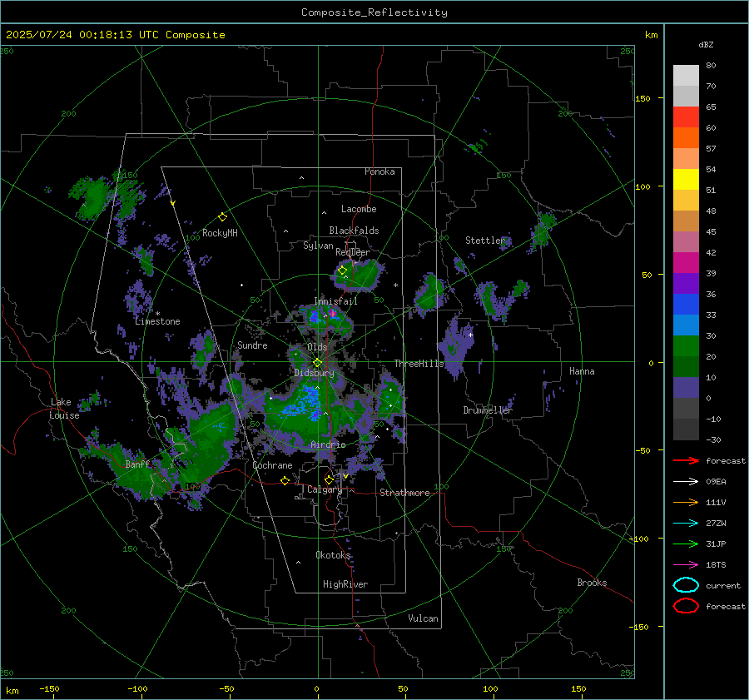749x700 pixels.
Task: Select the cyan 'current' ellipse legend icon
Action: pyautogui.click(x=686, y=585)
